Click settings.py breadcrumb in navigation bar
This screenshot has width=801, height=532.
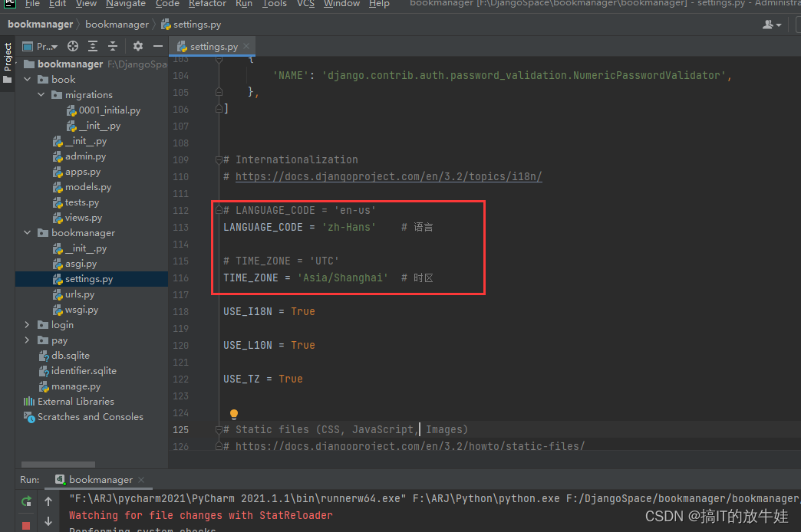click(192, 24)
